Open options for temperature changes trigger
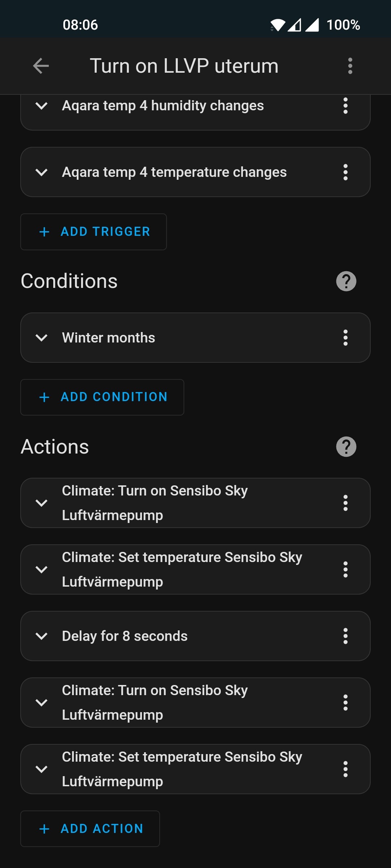Viewport: 391px width, 868px height. (345, 172)
